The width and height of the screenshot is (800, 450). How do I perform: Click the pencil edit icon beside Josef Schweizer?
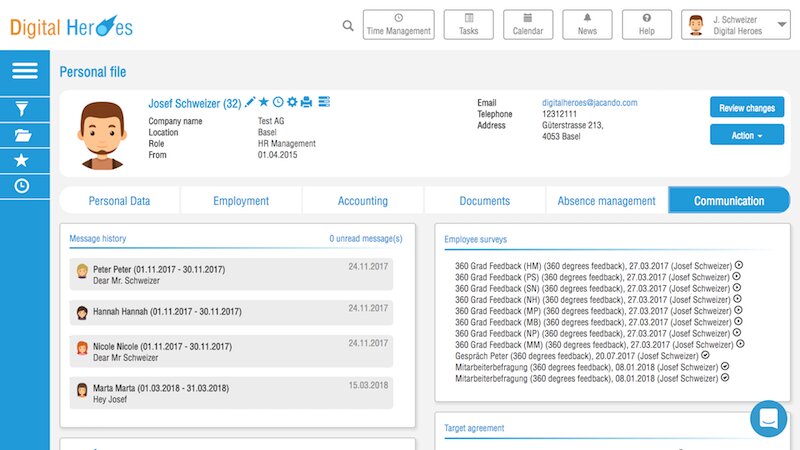pyautogui.click(x=250, y=102)
